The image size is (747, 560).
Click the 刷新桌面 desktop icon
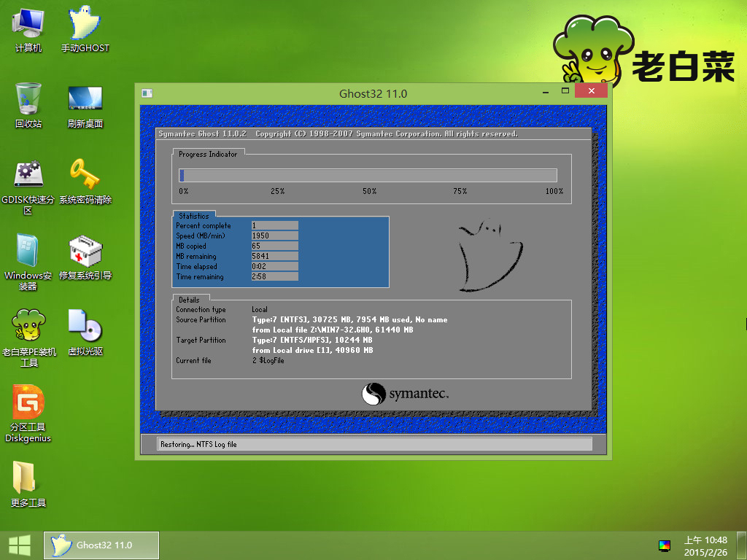[85, 106]
